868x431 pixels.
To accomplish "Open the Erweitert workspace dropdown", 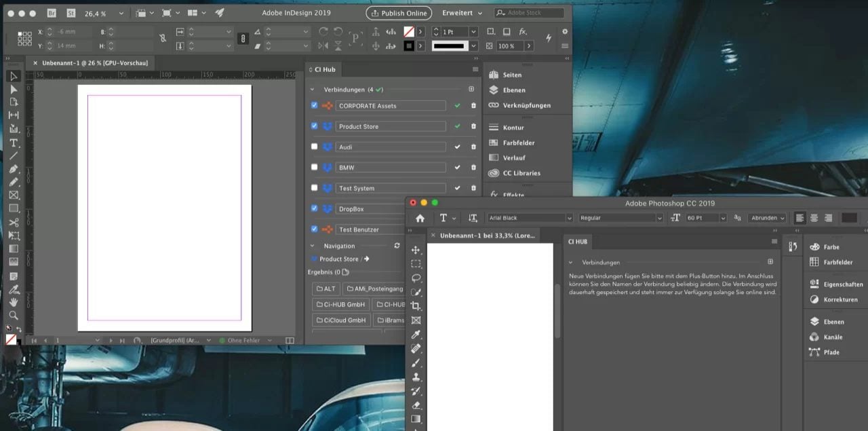I will click(462, 13).
